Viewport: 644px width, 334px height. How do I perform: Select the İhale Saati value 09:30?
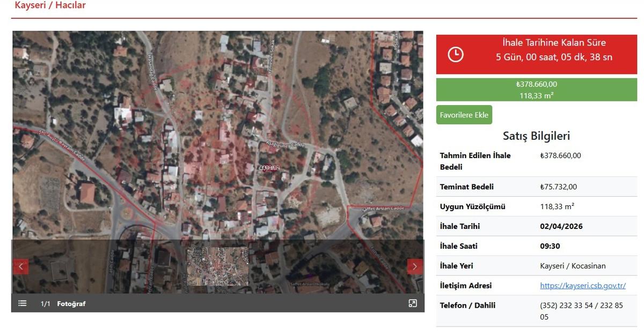pyautogui.click(x=550, y=246)
